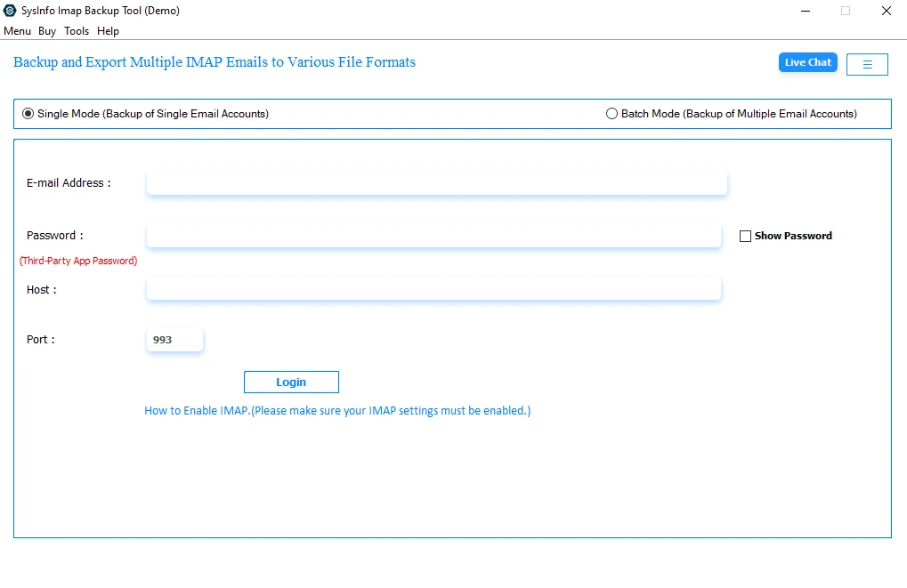This screenshot has width=907, height=588.
Task: Click the demo title bar text
Action: 101,11
